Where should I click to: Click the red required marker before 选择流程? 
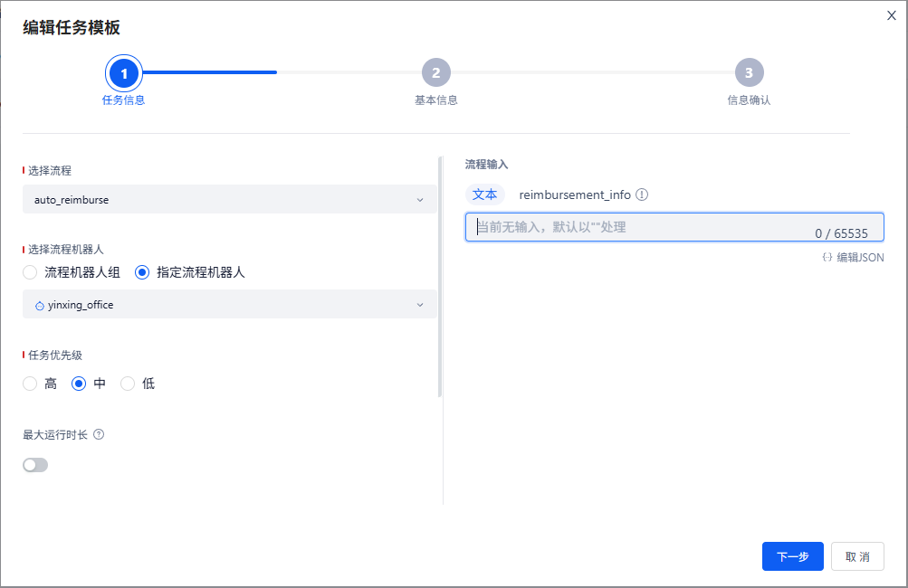click(24, 169)
